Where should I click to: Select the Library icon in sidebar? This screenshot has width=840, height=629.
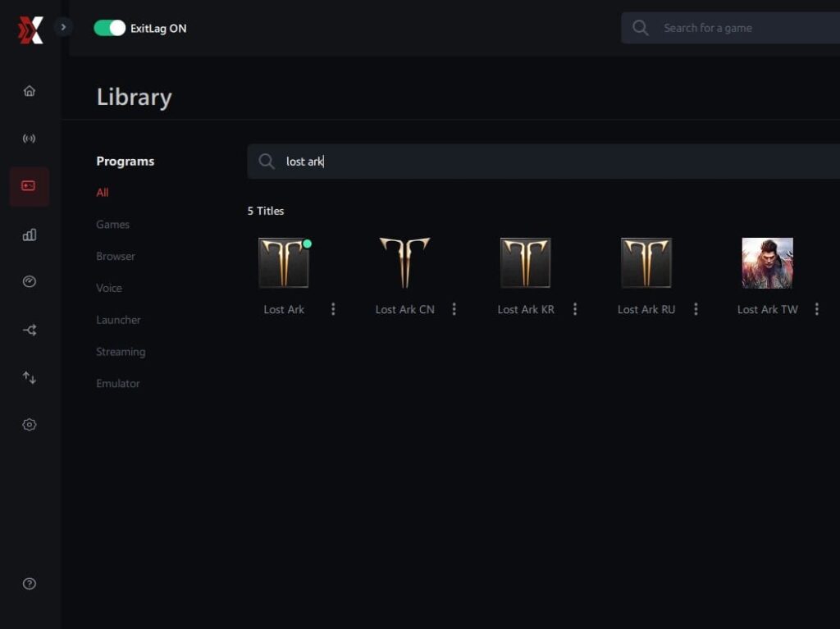point(29,186)
